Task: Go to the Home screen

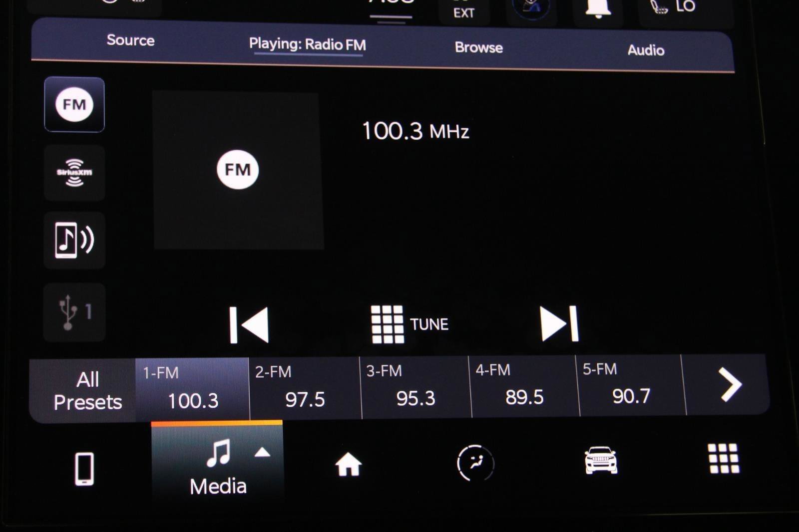Action: (348, 464)
